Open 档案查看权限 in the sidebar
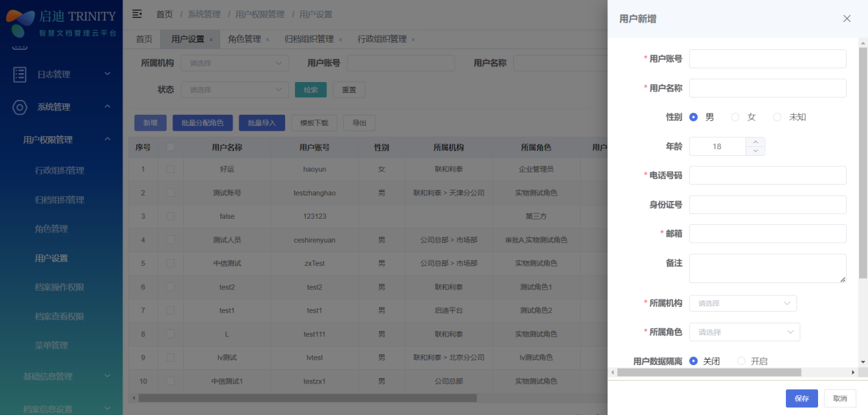The image size is (868, 415). click(60, 317)
